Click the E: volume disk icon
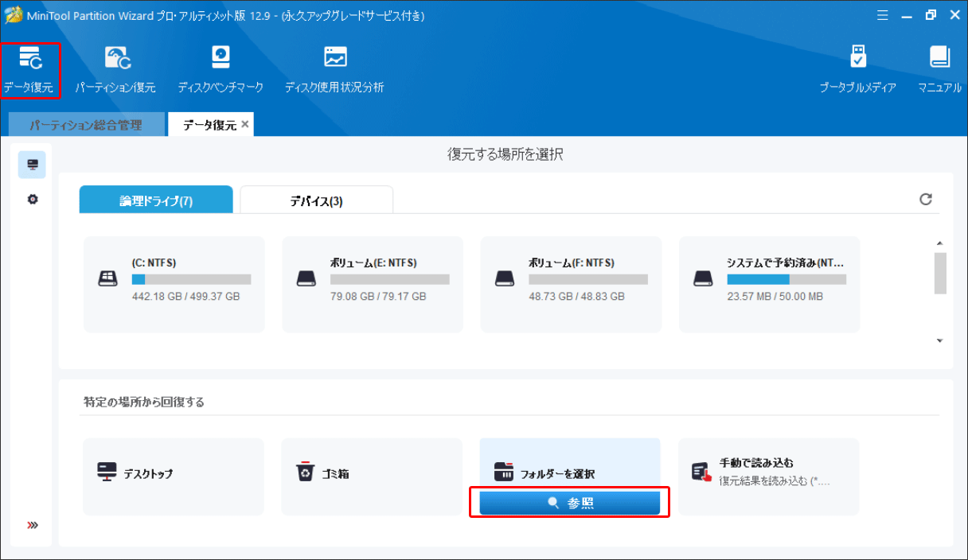This screenshot has width=968, height=560. 306,278
